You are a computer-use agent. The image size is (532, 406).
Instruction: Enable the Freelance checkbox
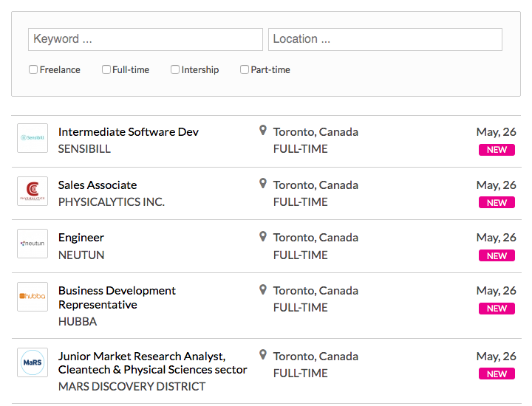[33, 69]
